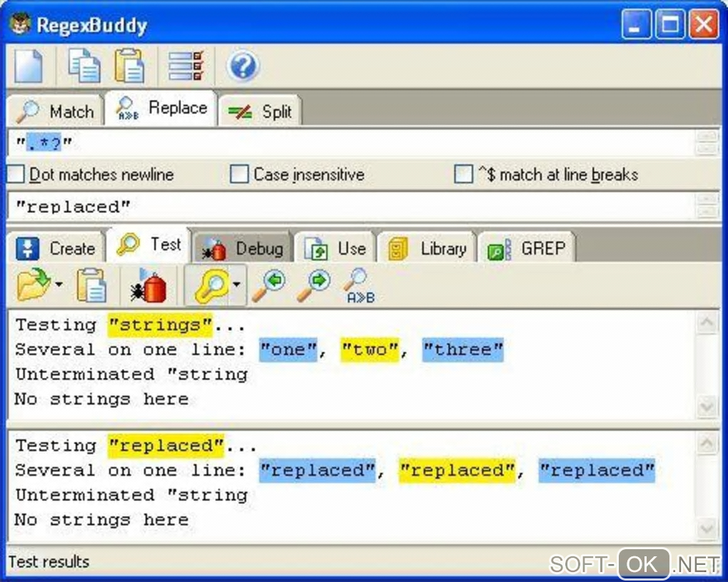728x582 pixels.
Task: Expand the open file folder dropdown arrow
Action: click(x=59, y=284)
